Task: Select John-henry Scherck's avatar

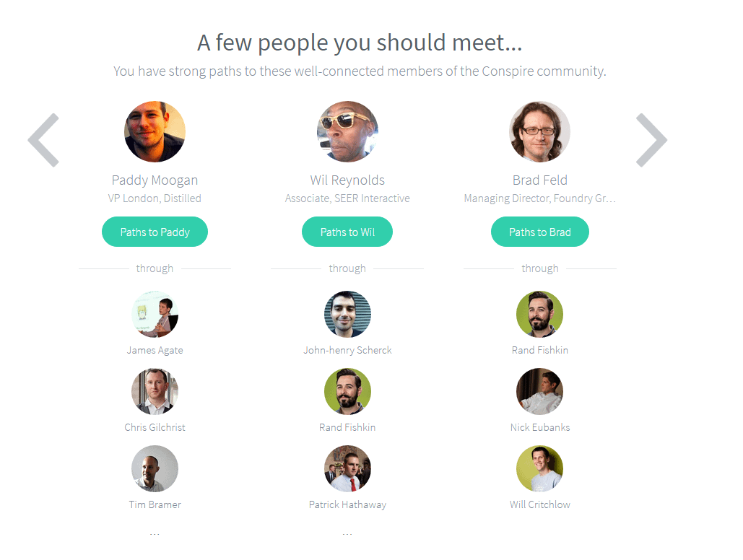Action: pyautogui.click(x=347, y=314)
